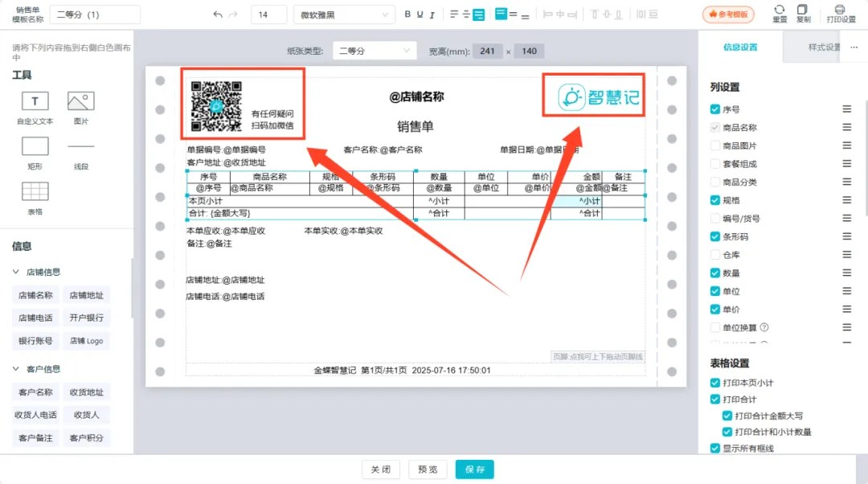Set vertical alignment to middle

(513, 14)
